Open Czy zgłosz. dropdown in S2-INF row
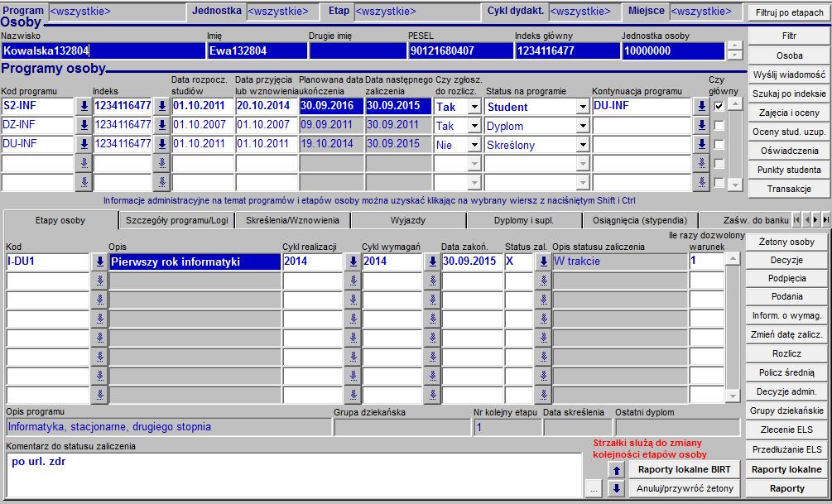Image resolution: width=832 pixels, height=504 pixels. (474, 107)
